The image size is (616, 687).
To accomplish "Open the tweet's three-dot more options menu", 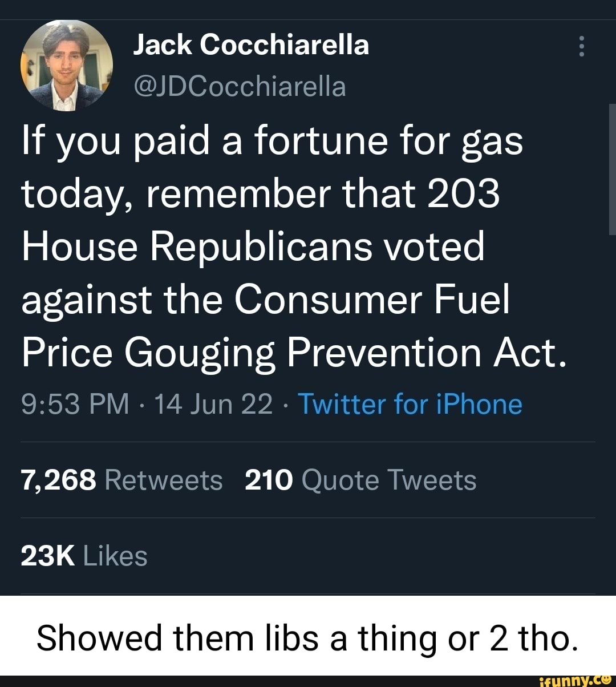I will [x=581, y=46].
